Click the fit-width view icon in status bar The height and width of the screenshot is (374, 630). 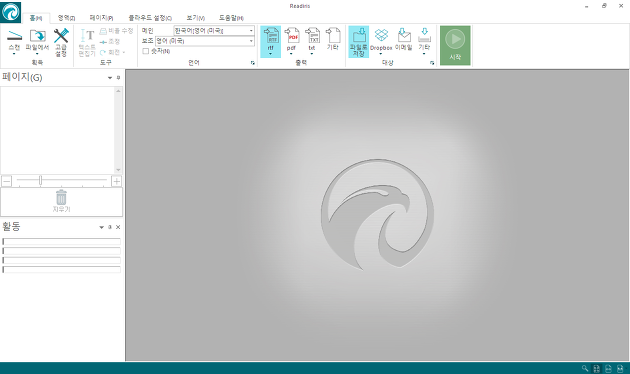click(x=608, y=368)
